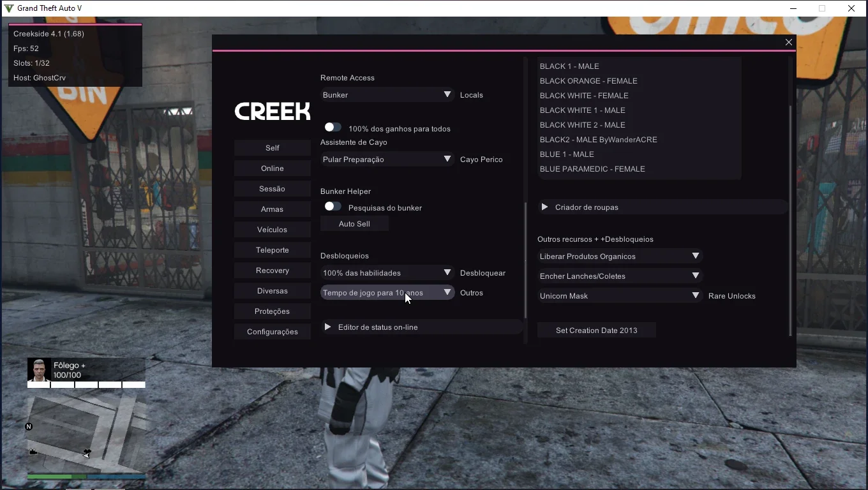
Task: Click the Creekside 4.1 (1.68) text
Action: (x=49, y=34)
